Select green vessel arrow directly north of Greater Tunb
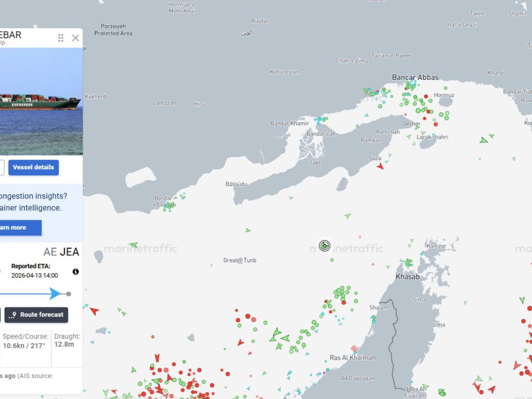Screen dimensions: 532x399 (248, 231)
